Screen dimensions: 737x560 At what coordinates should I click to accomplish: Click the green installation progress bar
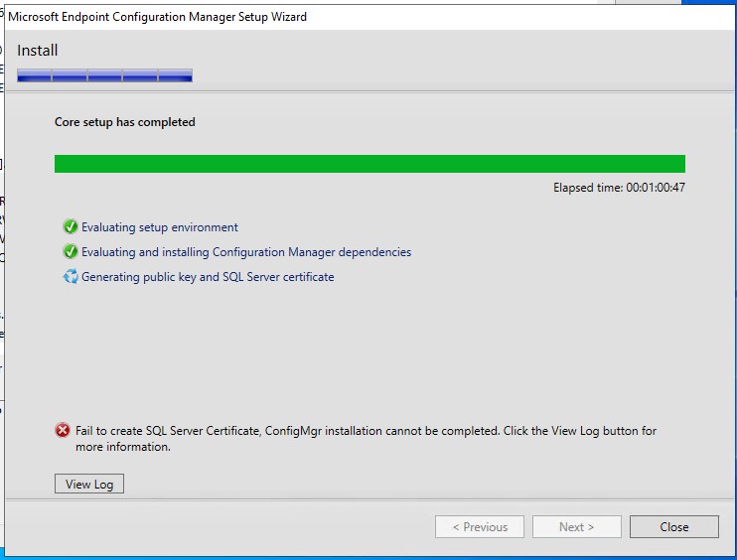click(x=369, y=164)
